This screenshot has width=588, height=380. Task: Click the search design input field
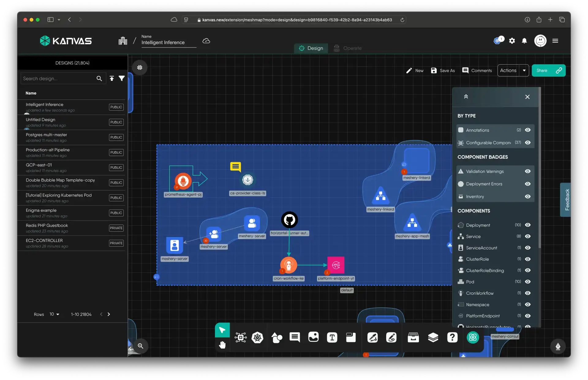58,78
